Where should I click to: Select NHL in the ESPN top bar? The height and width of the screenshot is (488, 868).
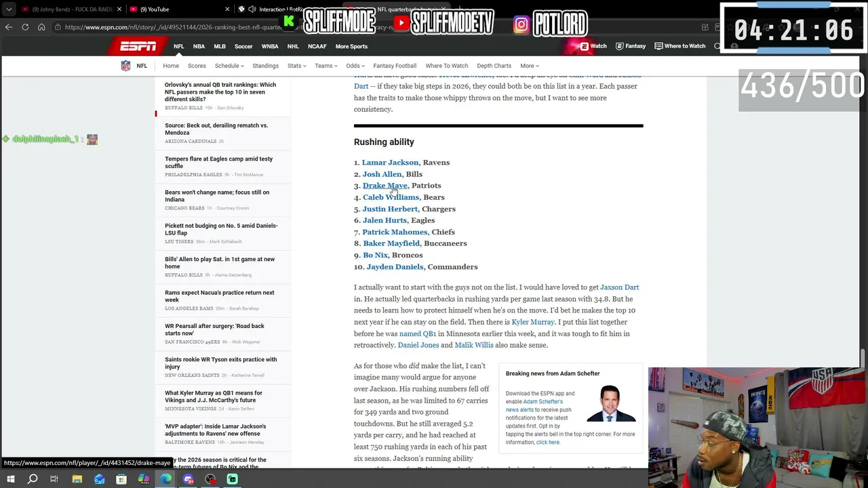[x=293, y=46]
